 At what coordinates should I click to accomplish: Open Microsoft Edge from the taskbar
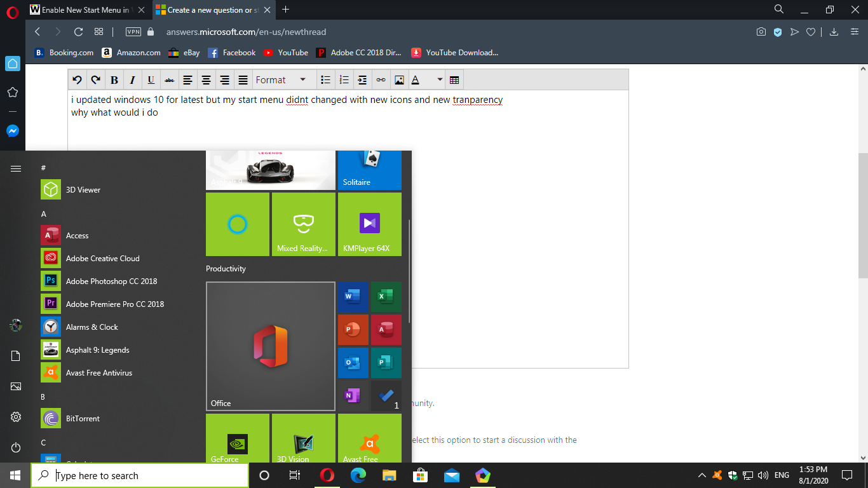358,475
